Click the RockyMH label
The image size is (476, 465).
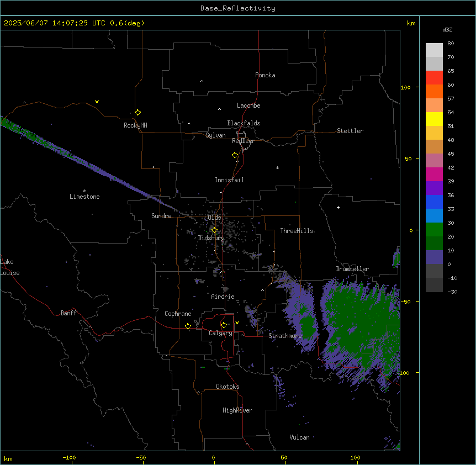coord(135,125)
